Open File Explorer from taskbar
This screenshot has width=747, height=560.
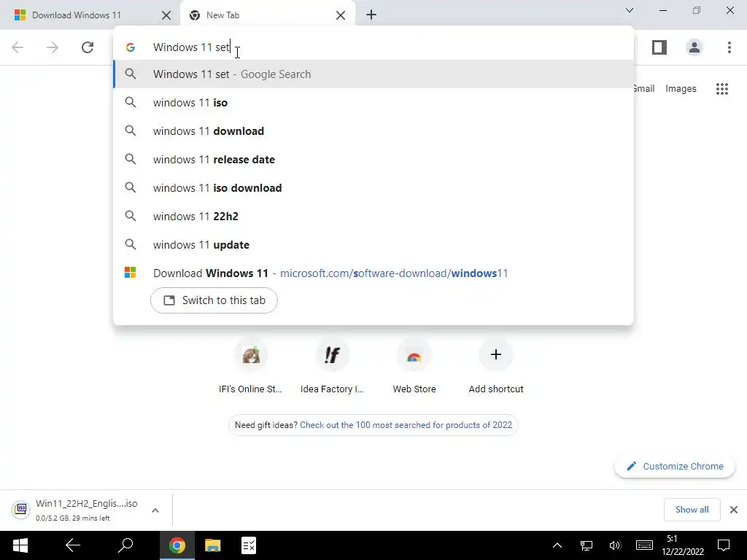pyautogui.click(x=212, y=545)
